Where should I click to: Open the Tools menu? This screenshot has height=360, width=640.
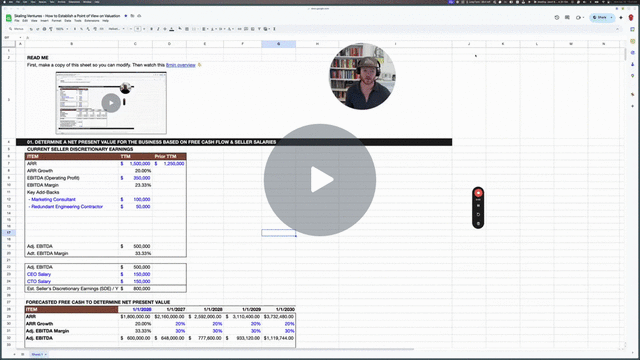[x=78, y=20]
